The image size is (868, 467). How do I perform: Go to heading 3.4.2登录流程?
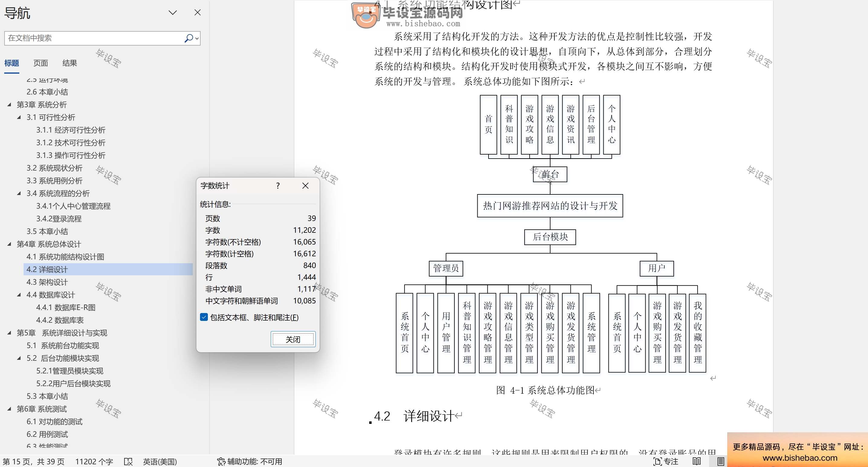(x=59, y=219)
